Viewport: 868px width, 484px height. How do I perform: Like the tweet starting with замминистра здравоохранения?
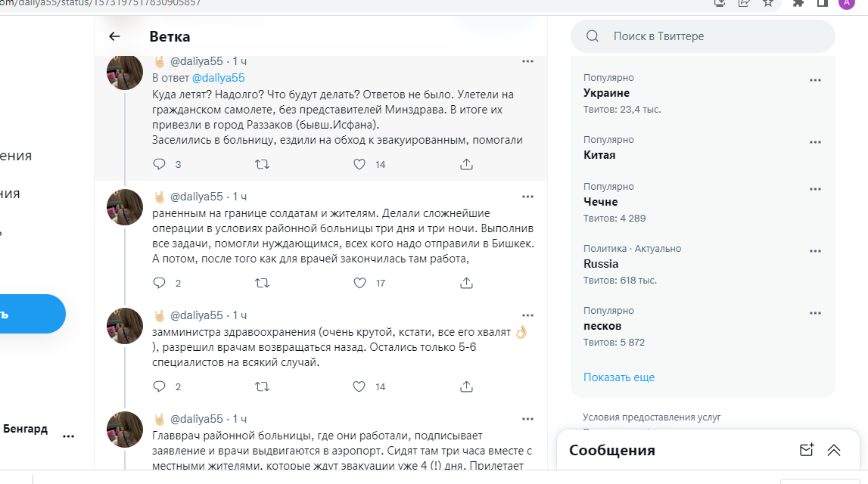[360, 386]
